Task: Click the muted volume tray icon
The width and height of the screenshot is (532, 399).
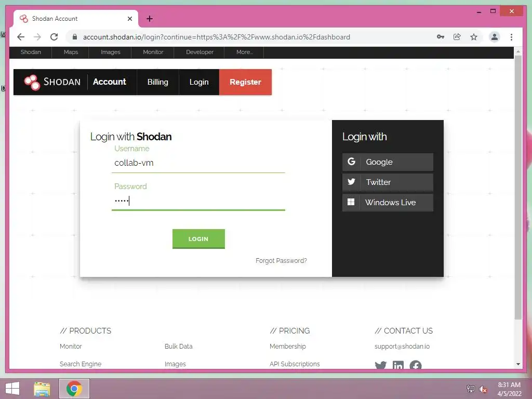Action: pos(483,389)
